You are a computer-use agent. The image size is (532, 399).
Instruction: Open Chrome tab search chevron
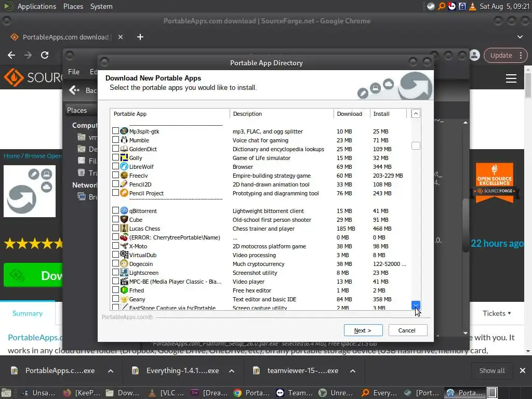click(520, 37)
